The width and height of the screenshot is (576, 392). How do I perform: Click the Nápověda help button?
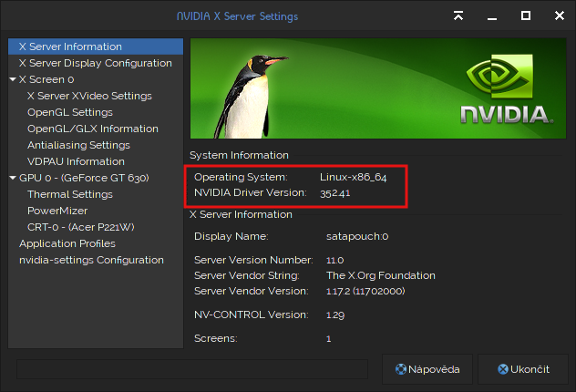tap(427, 369)
